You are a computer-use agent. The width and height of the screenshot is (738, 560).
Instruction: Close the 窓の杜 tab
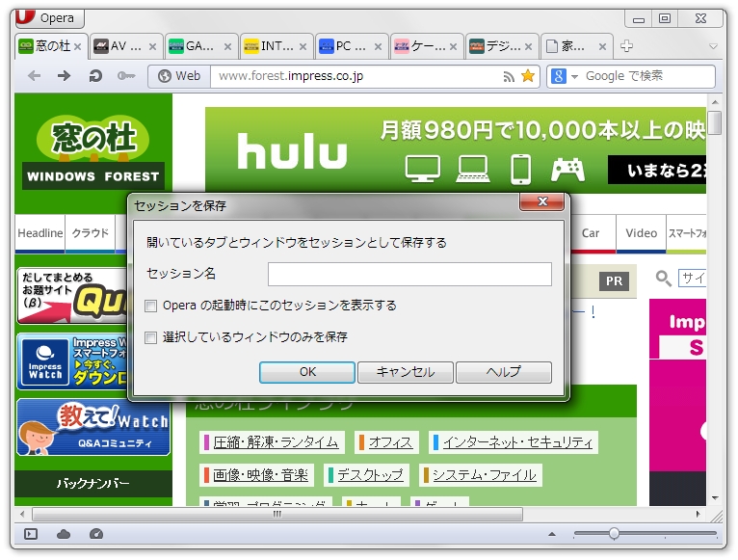78,46
